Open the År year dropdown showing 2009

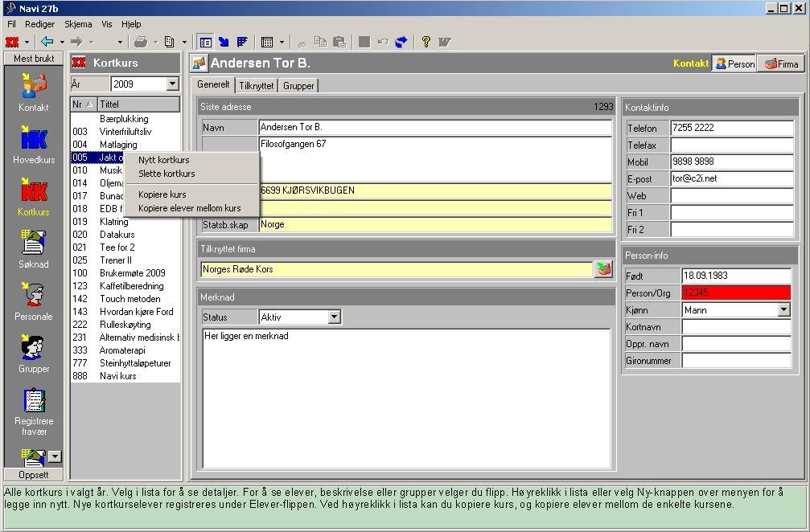173,84
